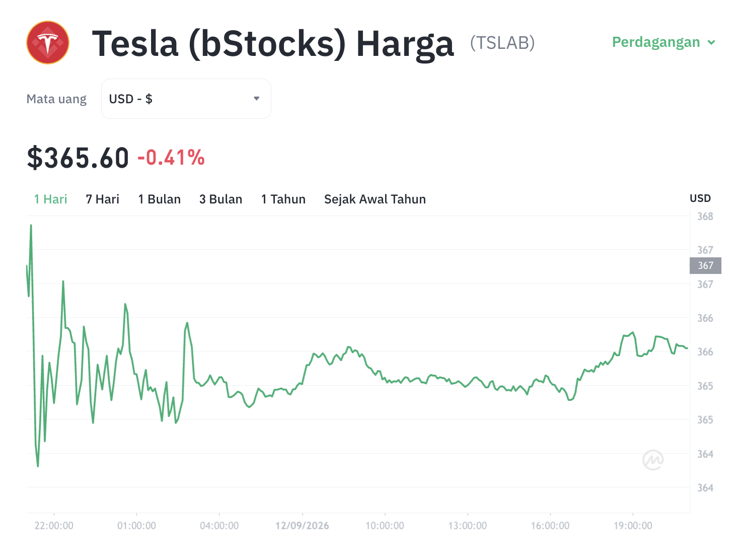
Task: Click the TSLAB ticker label
Action: (502, 43)
